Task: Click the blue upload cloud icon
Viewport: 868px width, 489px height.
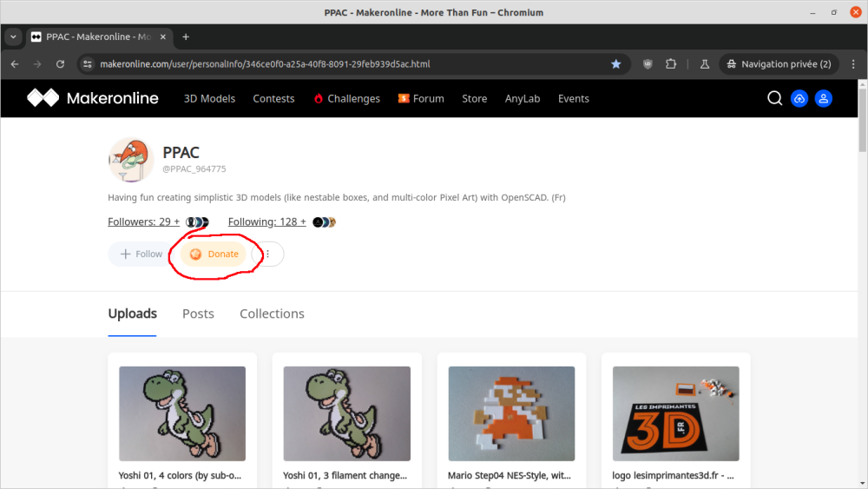Action: coord(799,98)
